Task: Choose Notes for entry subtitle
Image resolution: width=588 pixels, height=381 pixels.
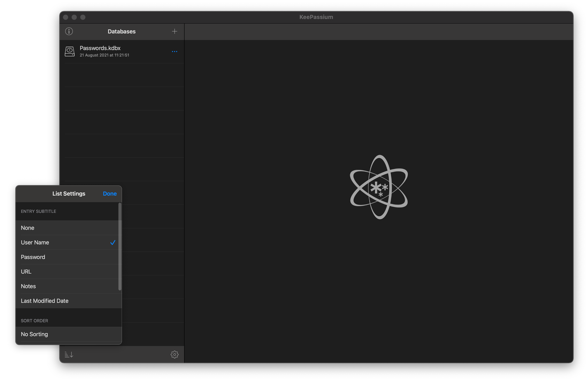Action: (x=28, y=286)
